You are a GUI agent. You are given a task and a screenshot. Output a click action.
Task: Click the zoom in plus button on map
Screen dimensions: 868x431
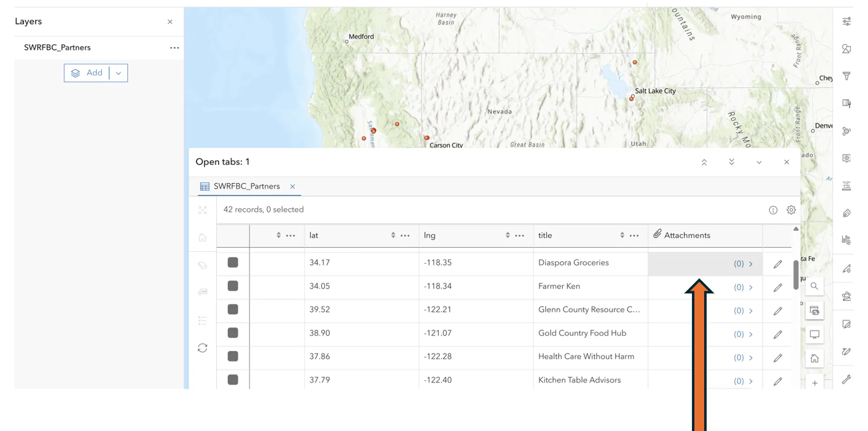point(814,383)
